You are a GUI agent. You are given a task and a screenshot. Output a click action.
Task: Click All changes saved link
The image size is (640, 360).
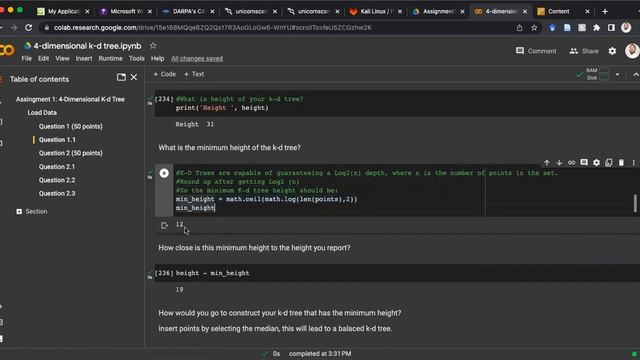(197, 58)
